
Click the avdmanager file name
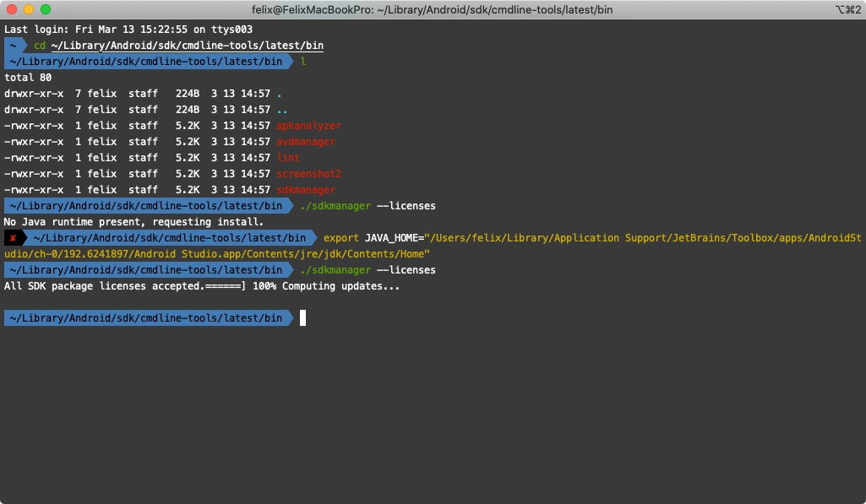coord(305,142)
